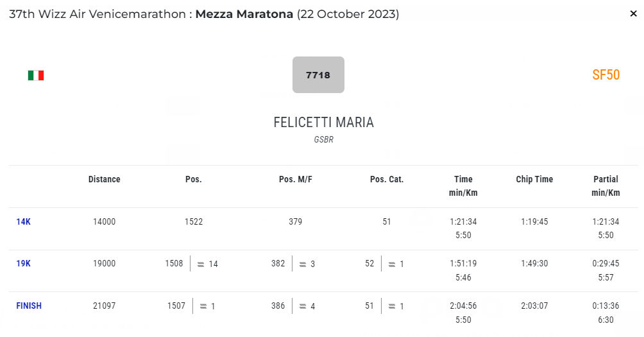Select the FINISH split link
Image resolution: width=644 pixels, height=337 pixels.
tap(29, 306)
